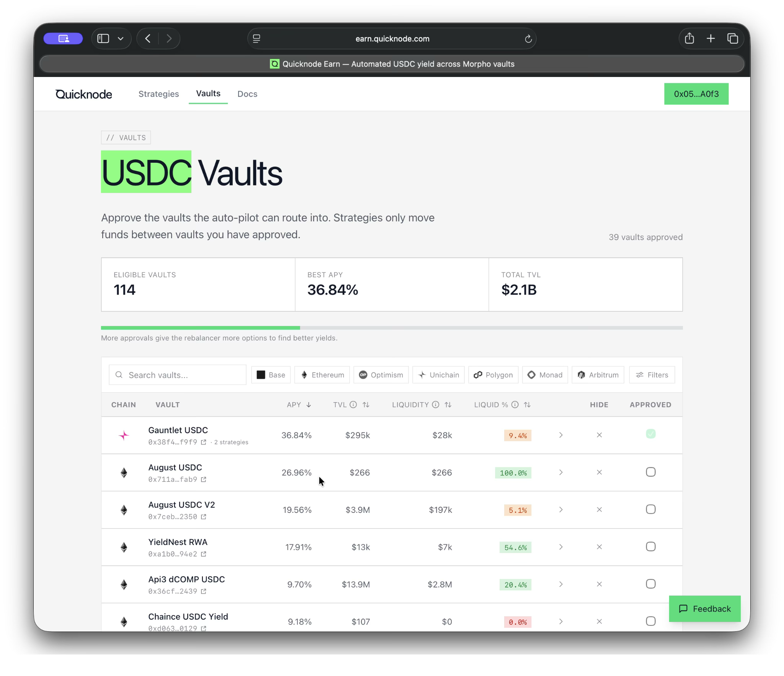
Task: Click the Liquidity info icon
Action: [436, 405]
